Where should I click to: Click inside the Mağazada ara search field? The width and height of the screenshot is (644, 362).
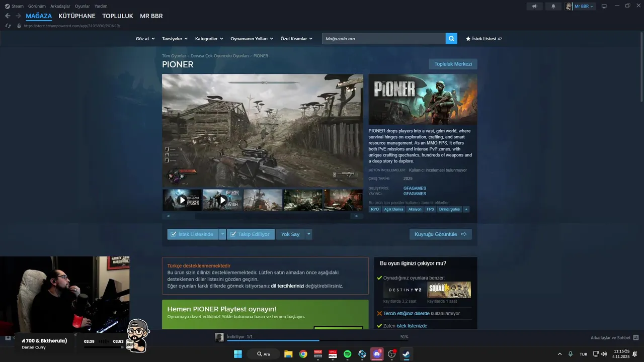pos(384,38)
